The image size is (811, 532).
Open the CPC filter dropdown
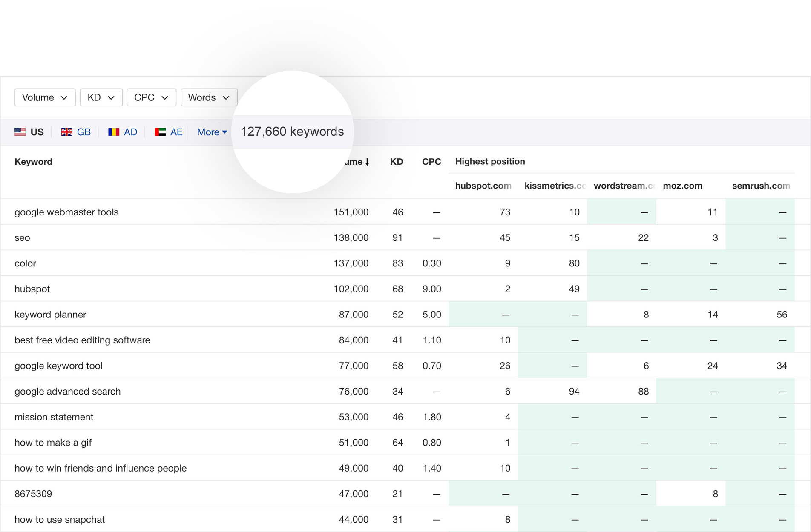[x=151, y=97]
